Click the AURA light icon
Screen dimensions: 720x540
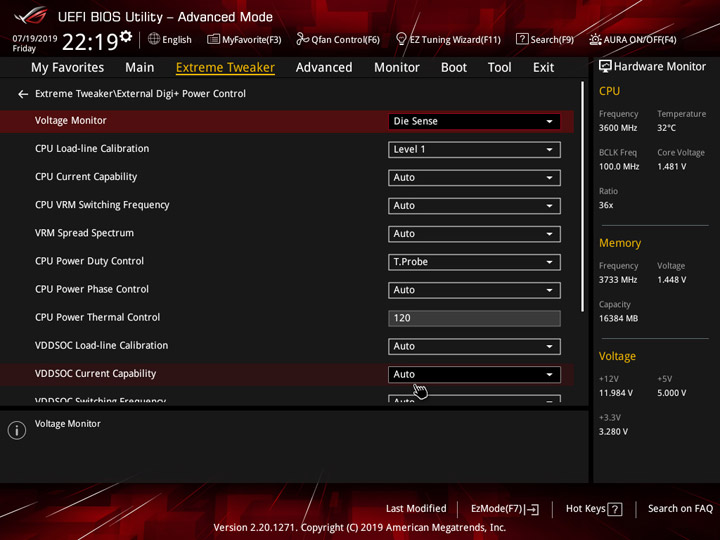(595, 39)
